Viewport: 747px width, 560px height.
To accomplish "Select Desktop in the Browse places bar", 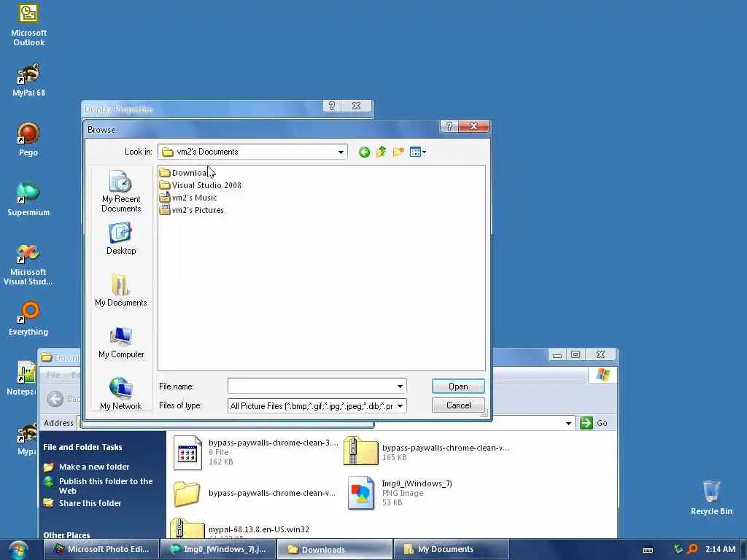I will click(x=121, y=239).
